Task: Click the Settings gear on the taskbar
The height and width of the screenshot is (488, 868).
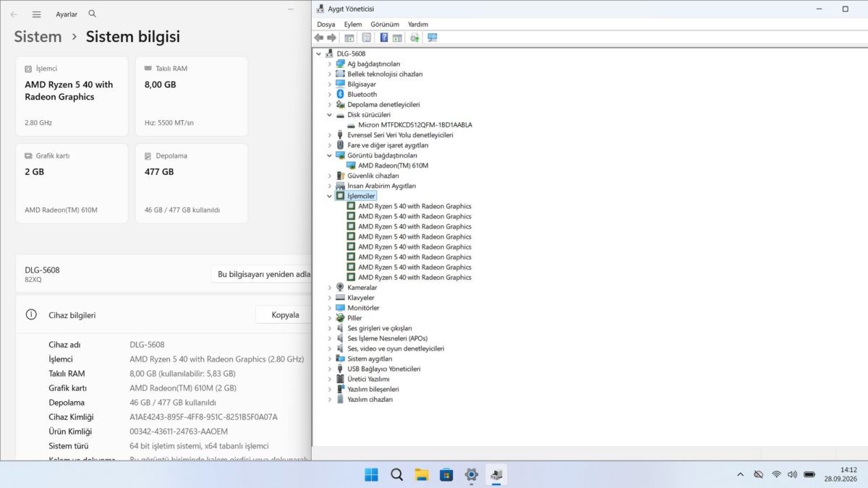Action: pos(472,474)
